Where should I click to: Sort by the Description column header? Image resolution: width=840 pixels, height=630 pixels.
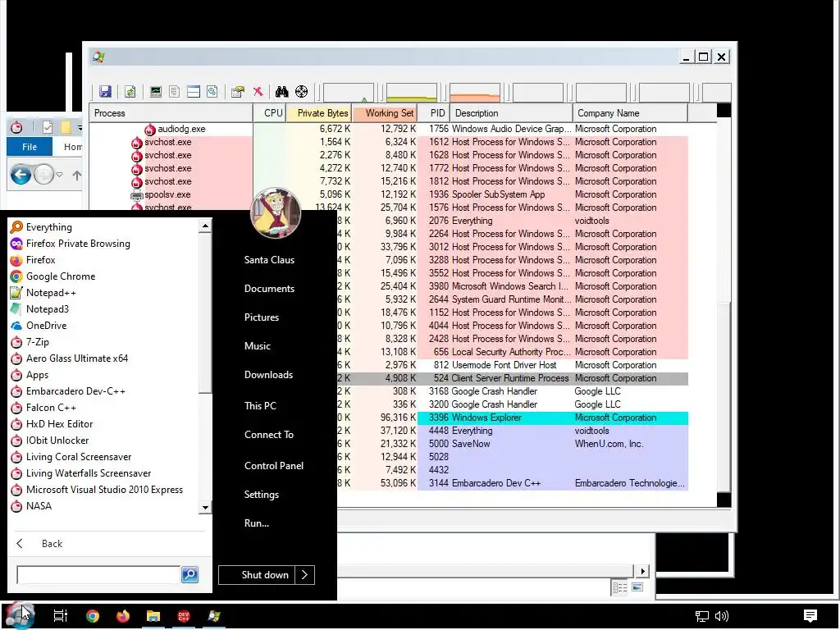pyautogui.click(x=511, y=113)
